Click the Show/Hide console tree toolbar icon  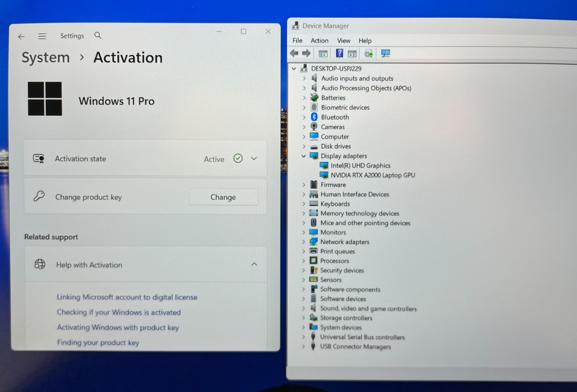(323, 54)
